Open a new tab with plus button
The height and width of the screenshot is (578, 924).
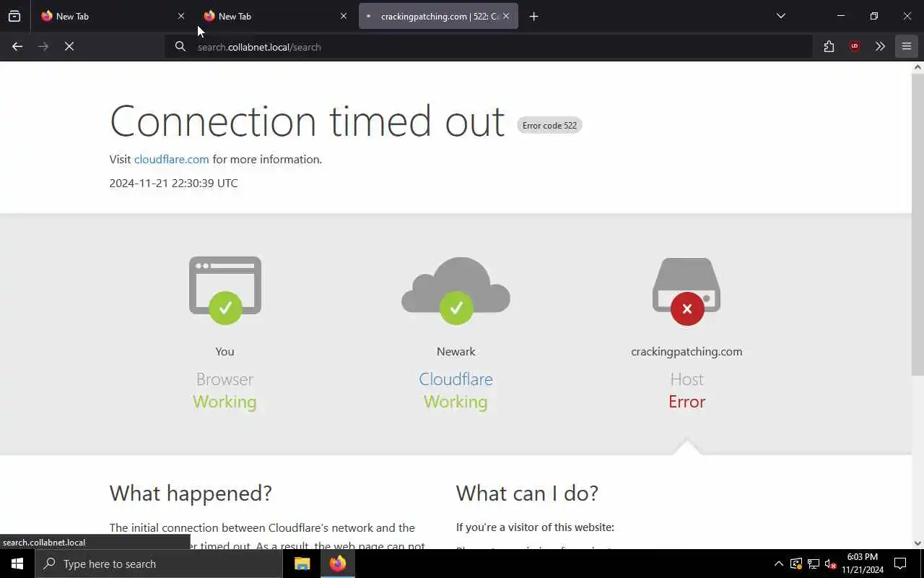(533, 16)
